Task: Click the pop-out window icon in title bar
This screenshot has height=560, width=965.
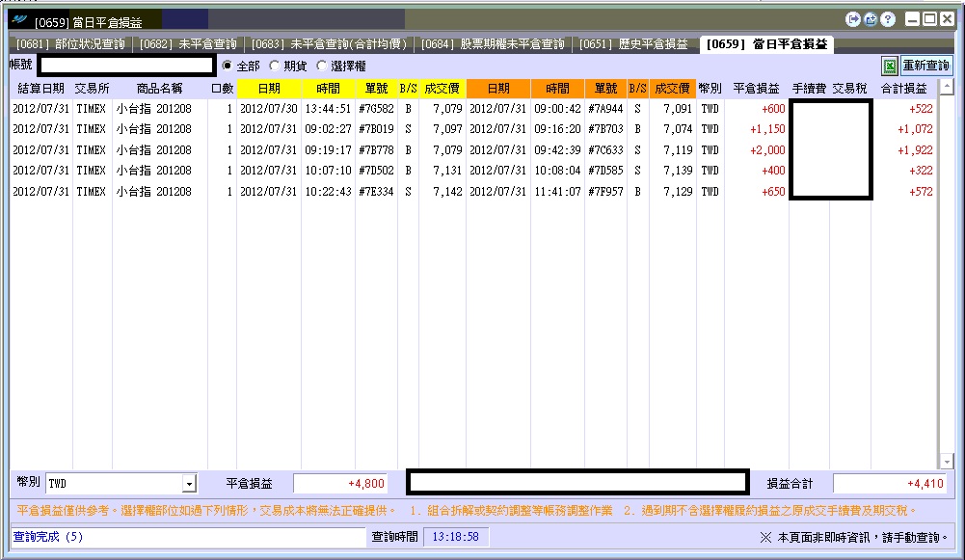Action: 871,19
